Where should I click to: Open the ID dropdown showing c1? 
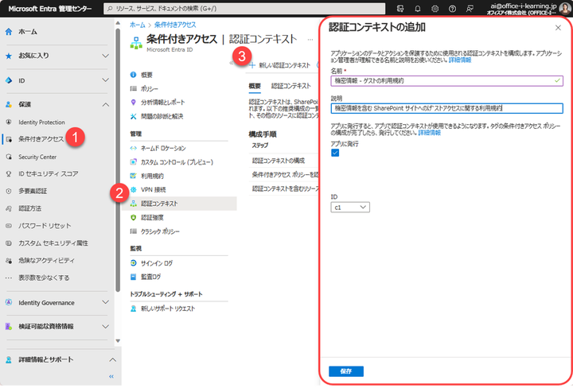350,207
